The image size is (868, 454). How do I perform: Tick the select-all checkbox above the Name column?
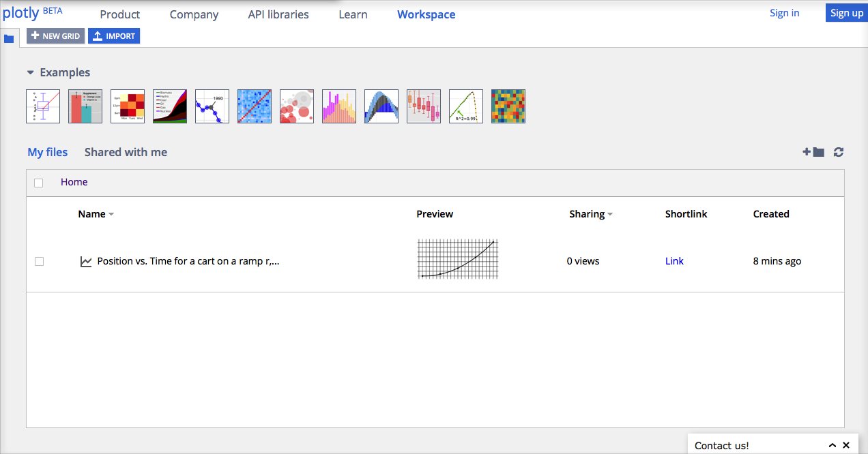[39, 183]
